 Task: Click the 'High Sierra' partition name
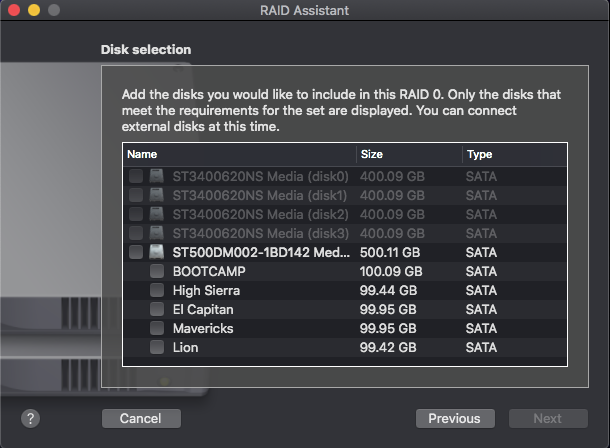click(207, 290)
